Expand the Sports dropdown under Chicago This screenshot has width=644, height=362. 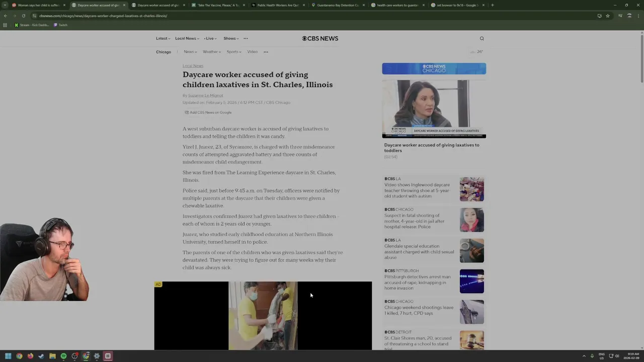coord(234,52)
